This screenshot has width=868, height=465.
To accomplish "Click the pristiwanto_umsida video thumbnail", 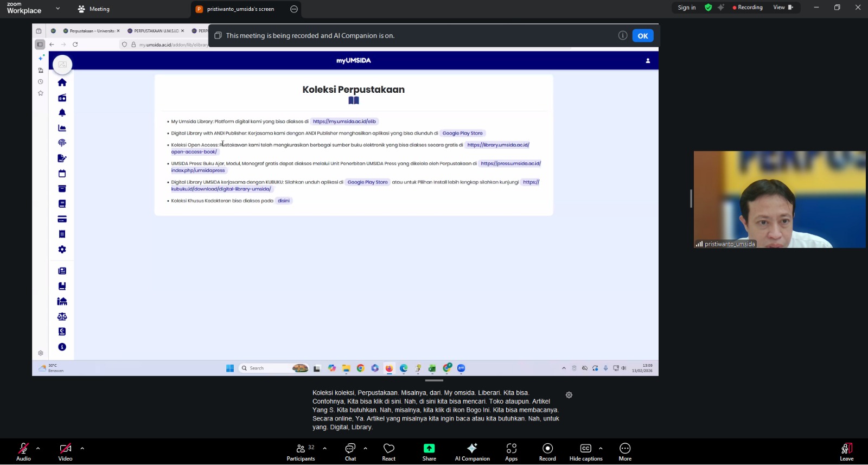I will coord(780,199).
